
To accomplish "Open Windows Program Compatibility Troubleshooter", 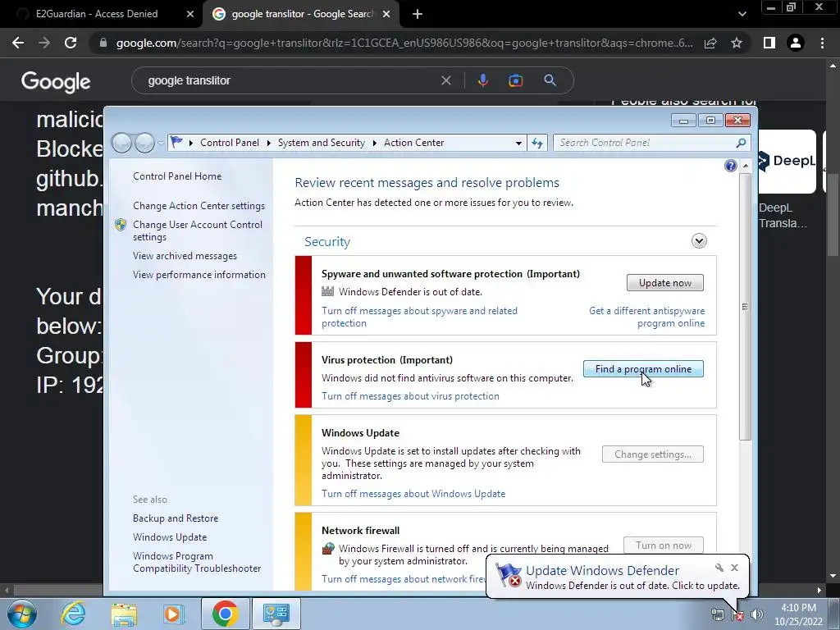I will [x=197, y=563].
